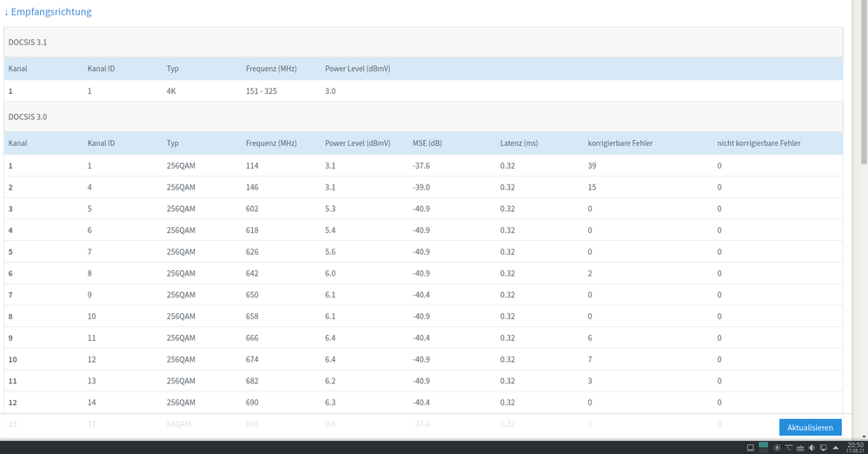Click frequency value 642
Screen dimensions: 868x454
tap(252, 273)
